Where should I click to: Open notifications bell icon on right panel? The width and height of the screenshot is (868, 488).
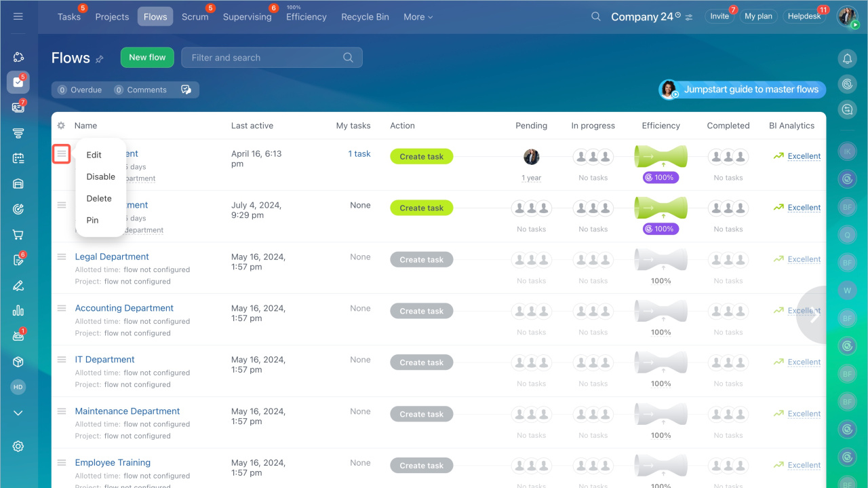click(x=847, y=59)
